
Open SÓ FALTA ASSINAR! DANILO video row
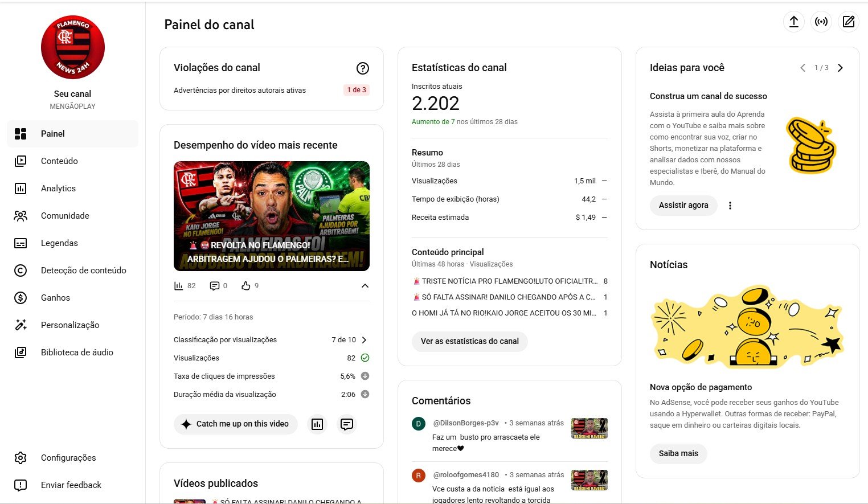pos(509,297)
